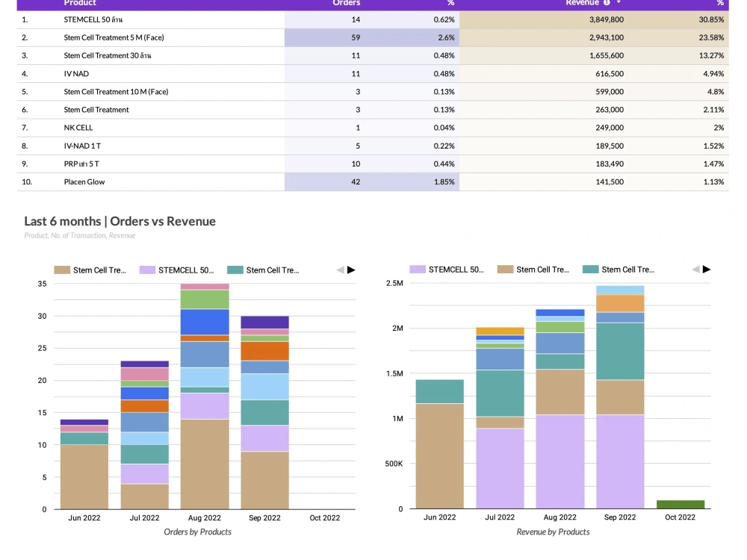747x560 pixels.
Task: Select product row NK CELL
Action: [x=373, y=128]
